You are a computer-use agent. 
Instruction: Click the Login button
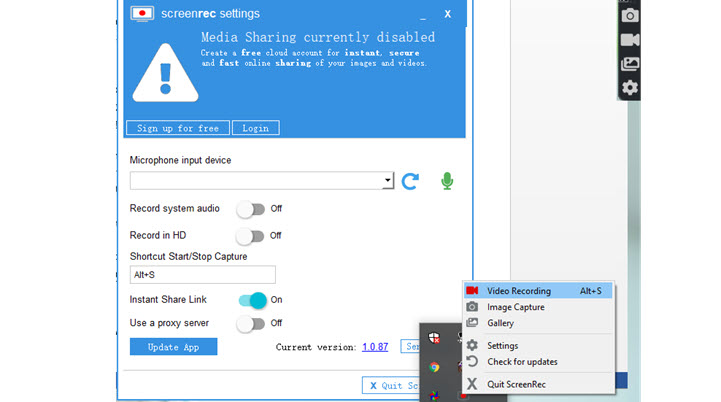point(256,128)
